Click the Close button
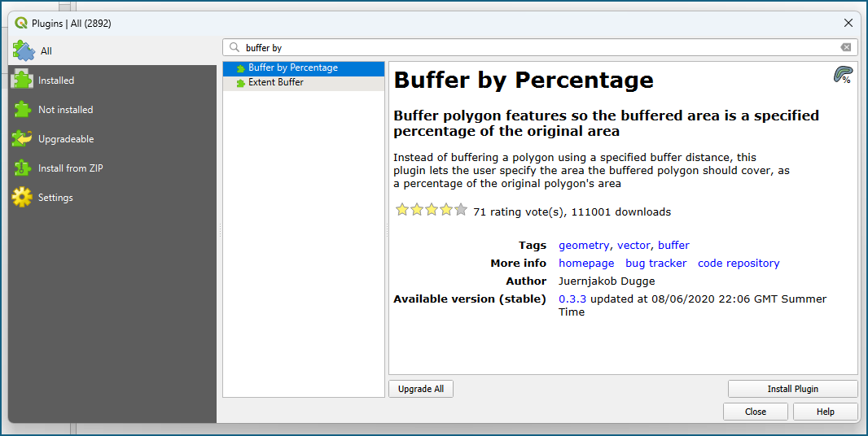 coord(755,412)
